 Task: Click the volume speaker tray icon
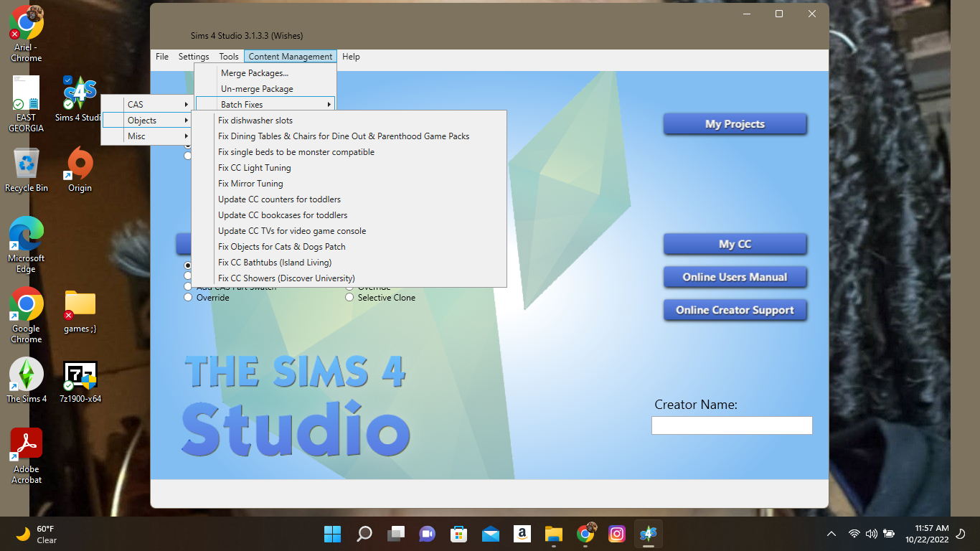point(872,534)
